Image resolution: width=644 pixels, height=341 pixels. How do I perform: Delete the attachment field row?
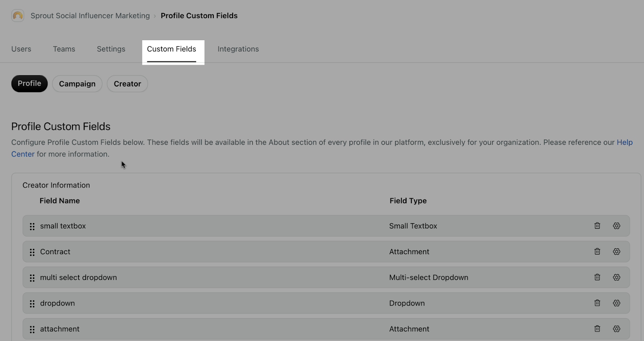coord(597,329)
